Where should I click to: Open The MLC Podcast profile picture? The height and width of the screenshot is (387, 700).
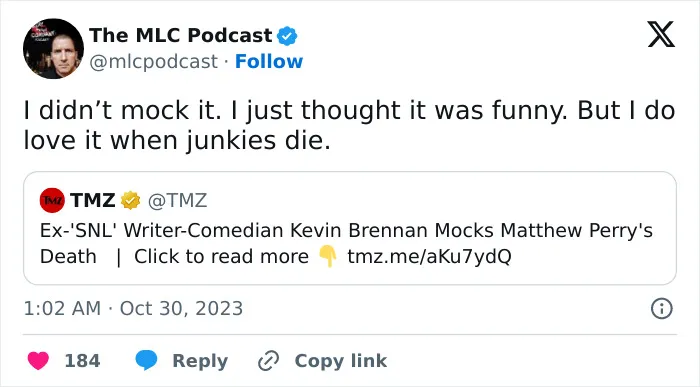point(53,49)
